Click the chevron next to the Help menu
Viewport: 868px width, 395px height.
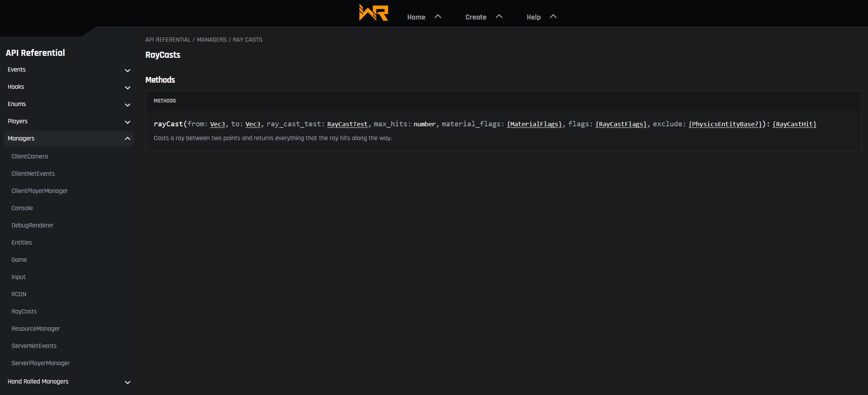tap(553, 16)
